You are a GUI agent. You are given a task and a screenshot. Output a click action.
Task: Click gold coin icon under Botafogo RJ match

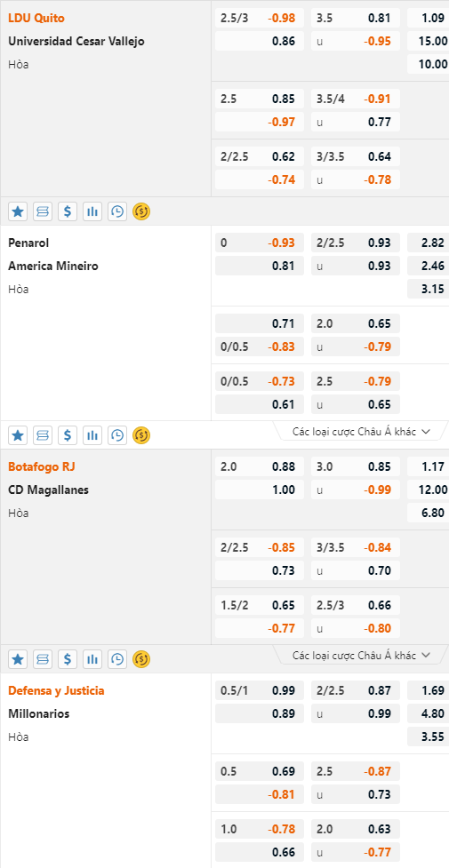[141, 659]
